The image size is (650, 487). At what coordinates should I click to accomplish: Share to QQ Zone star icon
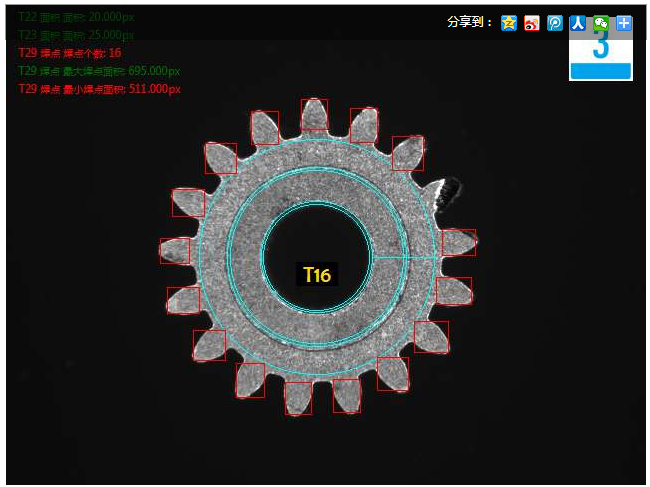pyautogui.click(x=509, y=23)
